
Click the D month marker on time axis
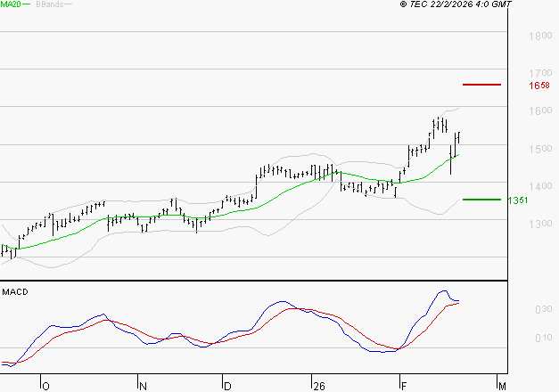pos(227,387)
